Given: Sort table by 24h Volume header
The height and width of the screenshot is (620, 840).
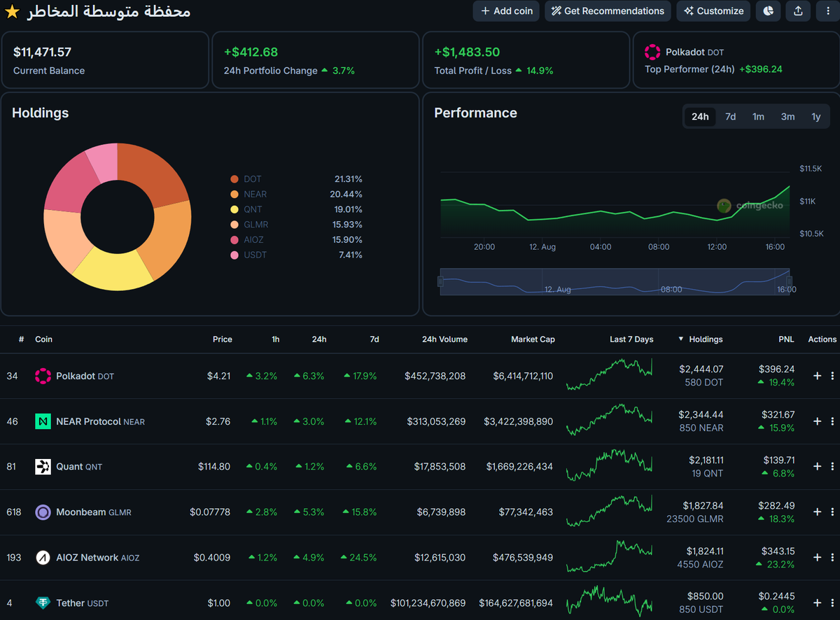Looking at the screenshot, I should [444, 339].
